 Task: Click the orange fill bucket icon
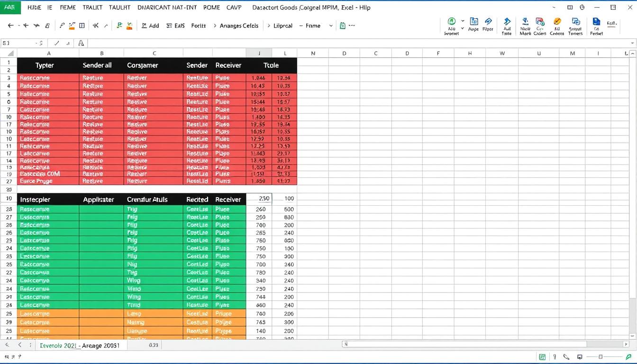129,26
